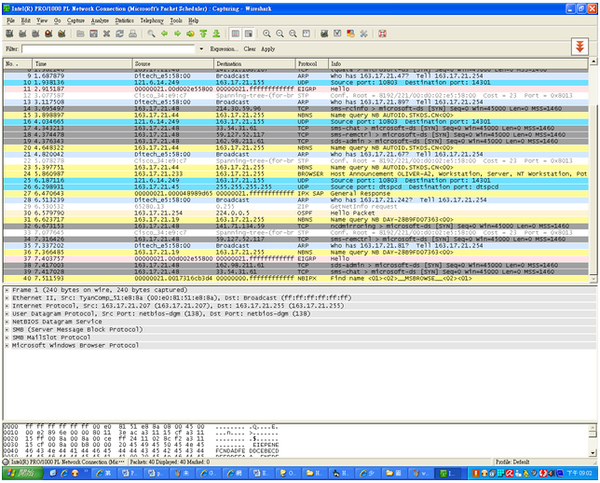
Task: Print packets using printer icon
Action: coord(132,34)
